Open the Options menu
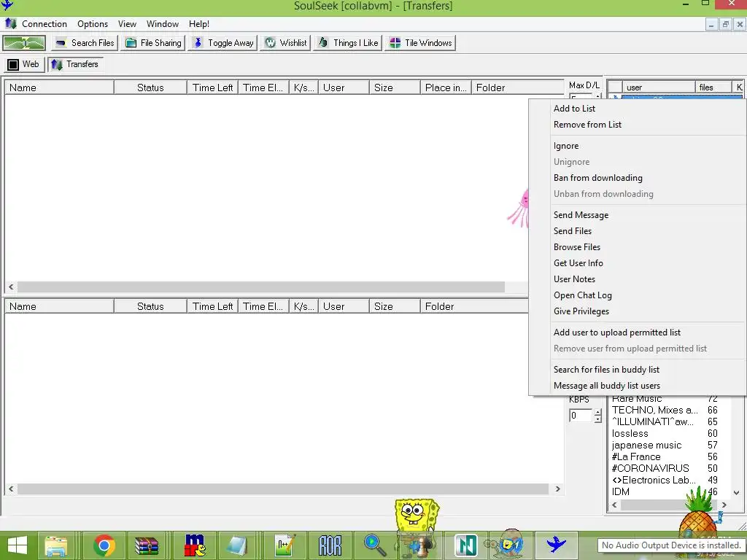This screenshot has width=747, height=560. pos(93,24)
